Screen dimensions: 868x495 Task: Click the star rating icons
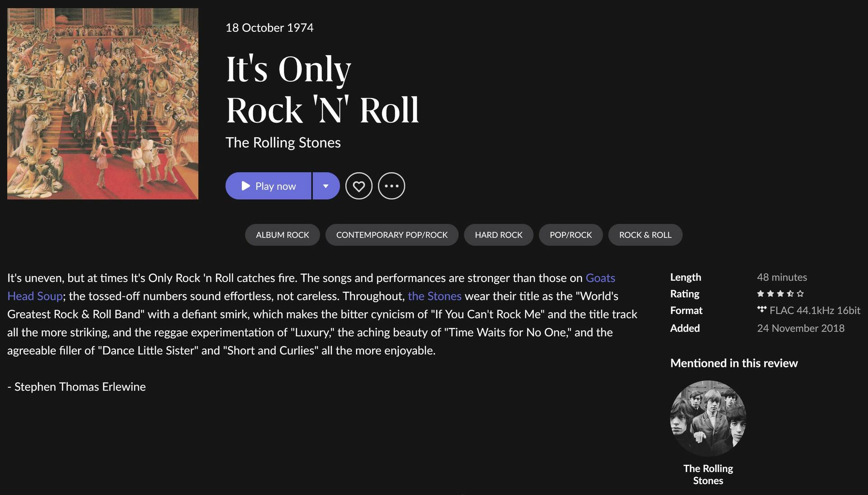click(780, 294)
